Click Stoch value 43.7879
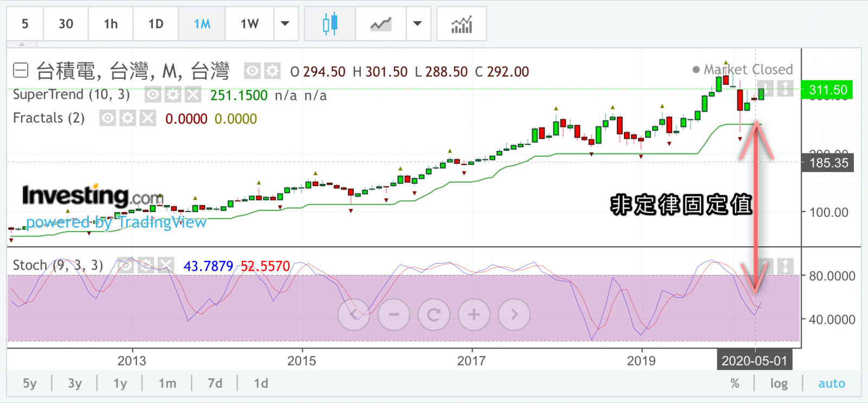Screen dimensions: 868x403 click(208, 266)
